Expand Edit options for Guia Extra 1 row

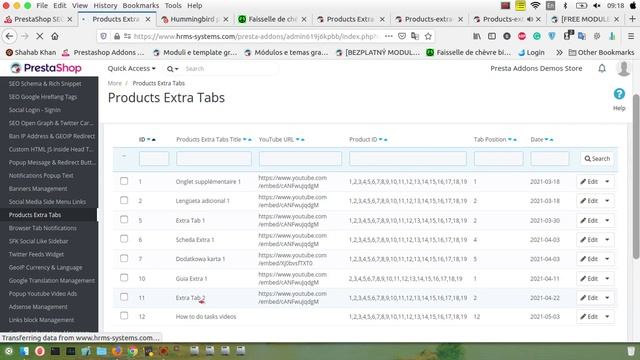[607, 278]
